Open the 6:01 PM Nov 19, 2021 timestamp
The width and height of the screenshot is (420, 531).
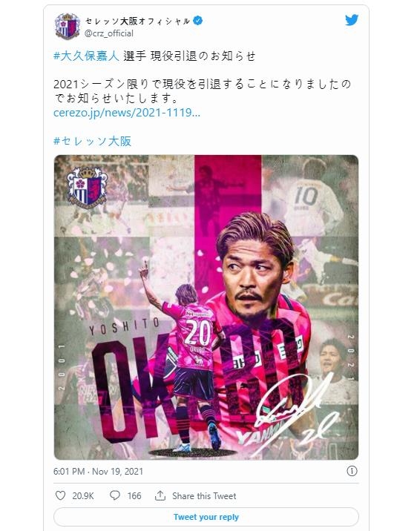(x=98, y=471)
